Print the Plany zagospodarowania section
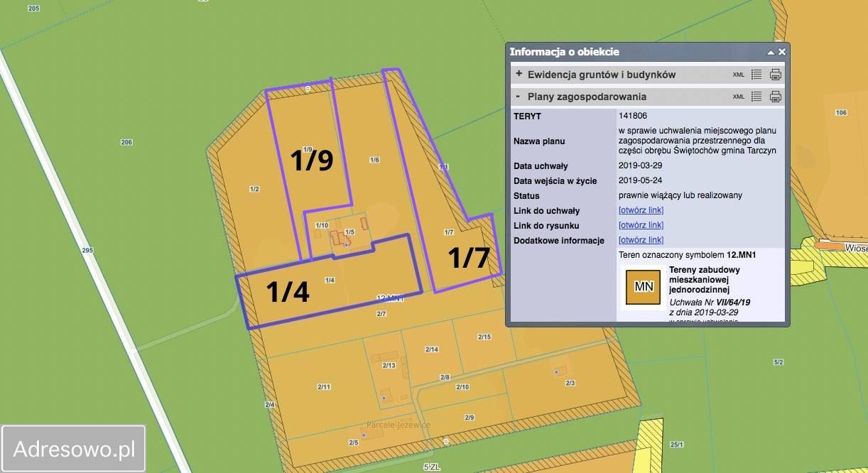The width and height of the screenshot is (868, 473). click(x=776, y=97)
